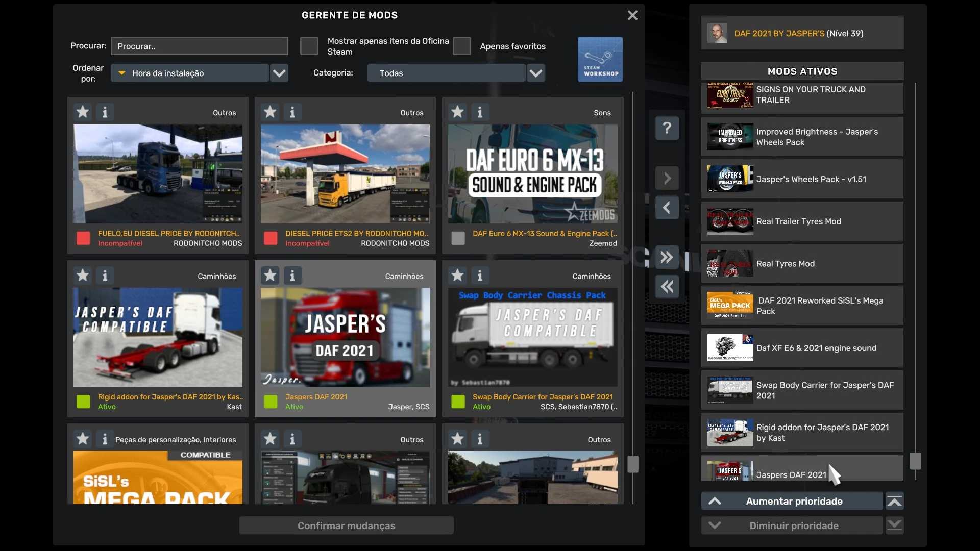The height and width of the screenshot is (551, 980).
Task: View info of Rigid addon by Kast
Action: tap(105, 275)
